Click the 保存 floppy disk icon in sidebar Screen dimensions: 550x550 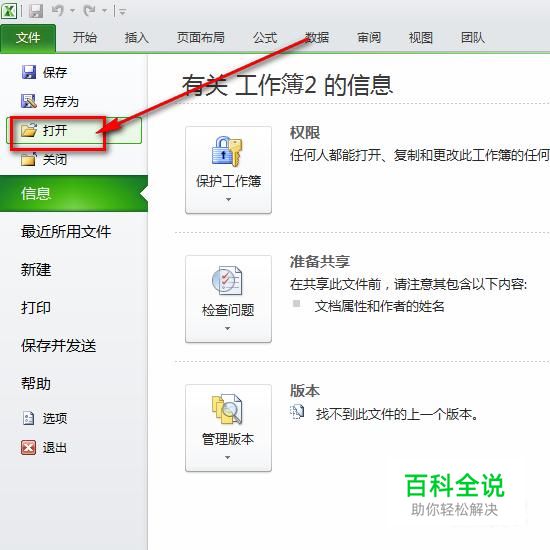(x=29, y=72)
